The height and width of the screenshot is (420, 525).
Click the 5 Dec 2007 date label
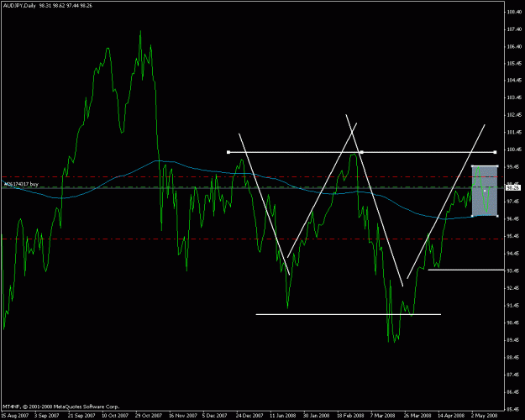[215, 416]
